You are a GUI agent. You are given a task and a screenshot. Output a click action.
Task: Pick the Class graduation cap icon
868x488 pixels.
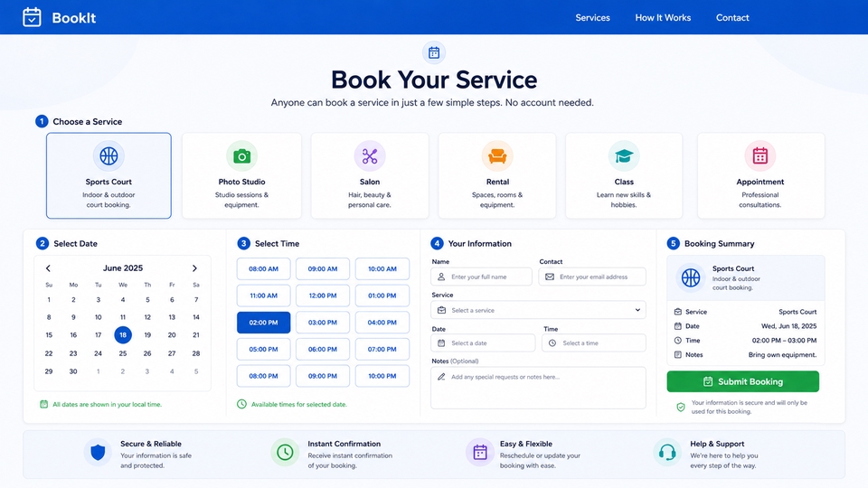pyautogui.click(x=624, y=156)
